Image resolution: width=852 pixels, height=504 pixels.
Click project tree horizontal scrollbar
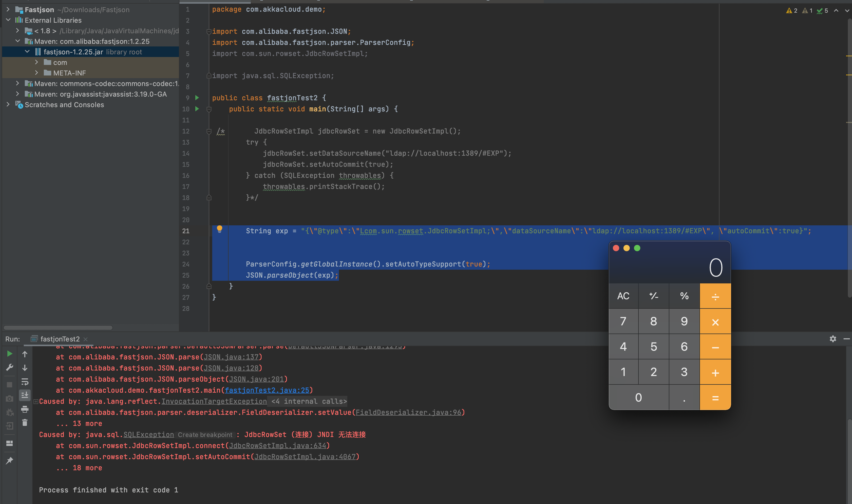[x=58, y=328]
